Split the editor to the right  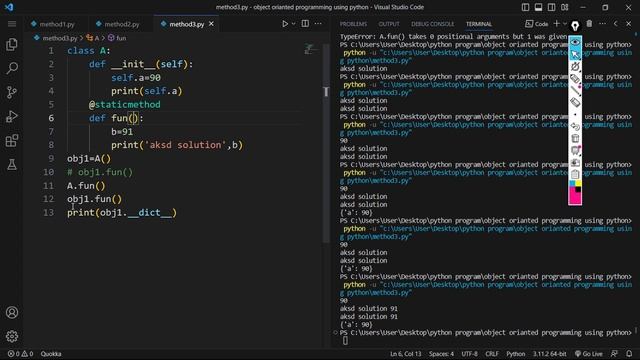(305, 24)
